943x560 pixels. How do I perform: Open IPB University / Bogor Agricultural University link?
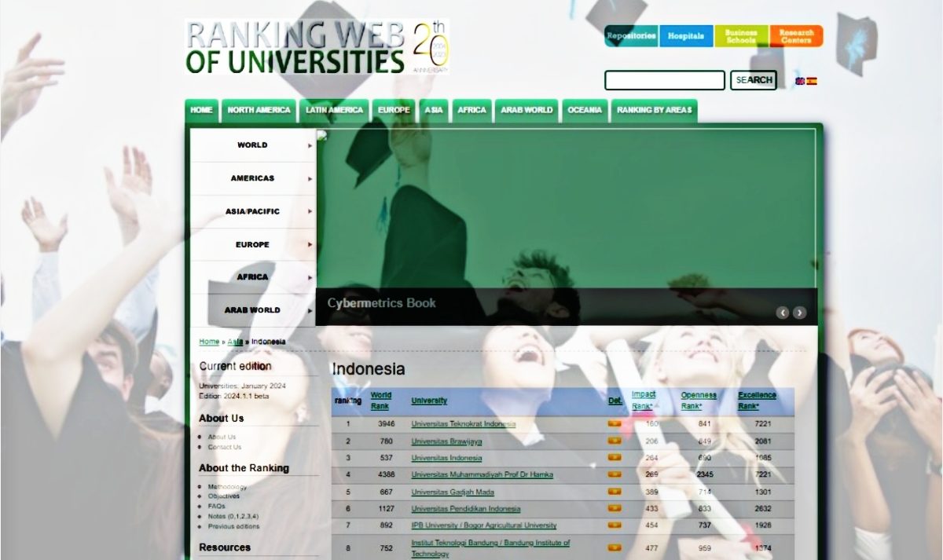[x=483, y=525]
